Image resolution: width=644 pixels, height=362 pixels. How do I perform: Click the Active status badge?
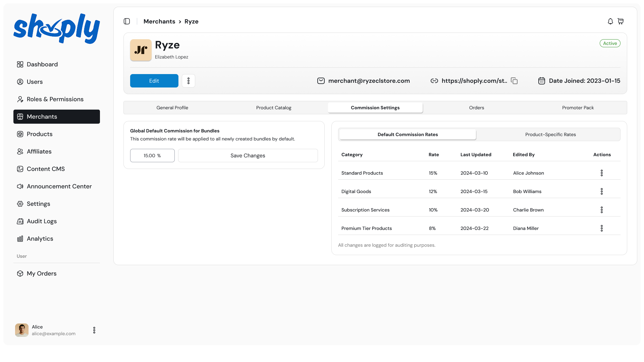click(610, 43)
